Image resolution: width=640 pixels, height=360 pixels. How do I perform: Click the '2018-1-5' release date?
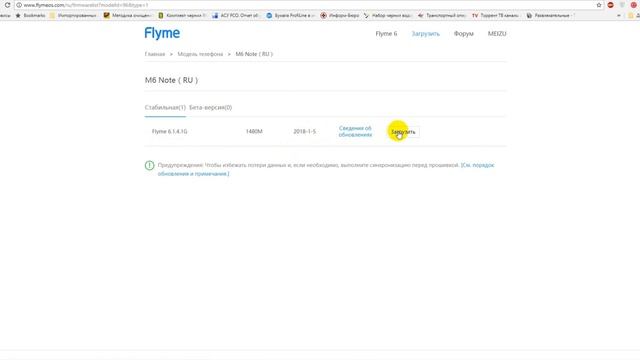coord(304,131)
